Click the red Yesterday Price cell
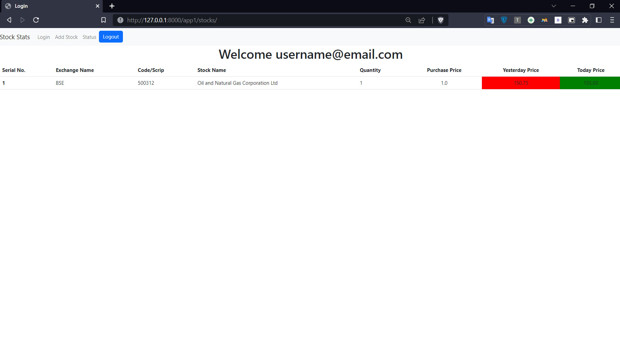Image resolution: width=620 pixels, height=364 pixels. coord(520,83)
